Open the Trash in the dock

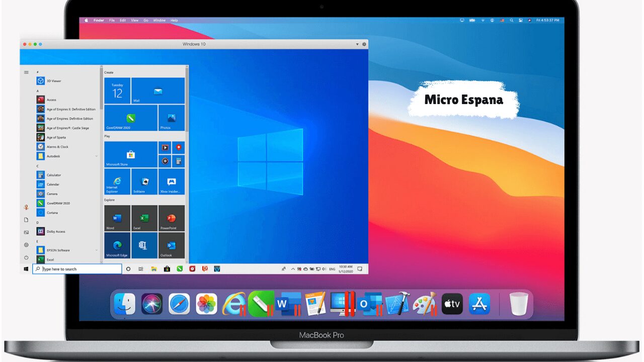click(x=518, y=304)
